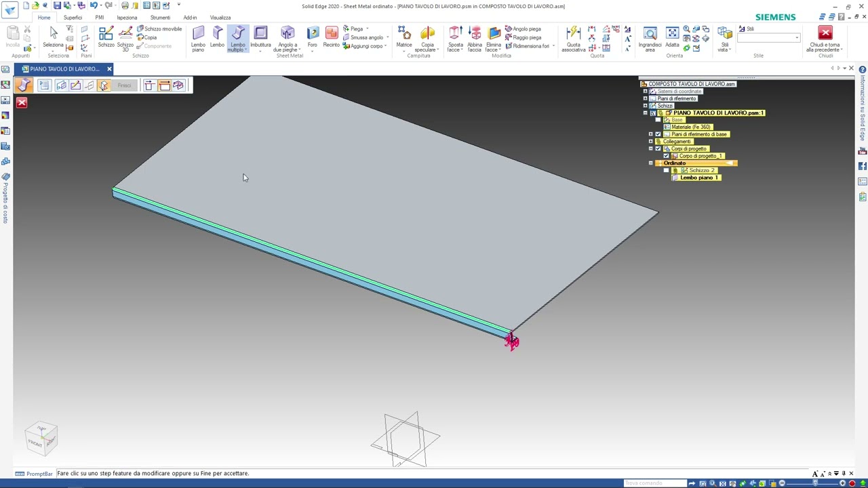Click Chiudi e torna alla precedente
This screenshot has height=488, width=868.
pos(825,39)
